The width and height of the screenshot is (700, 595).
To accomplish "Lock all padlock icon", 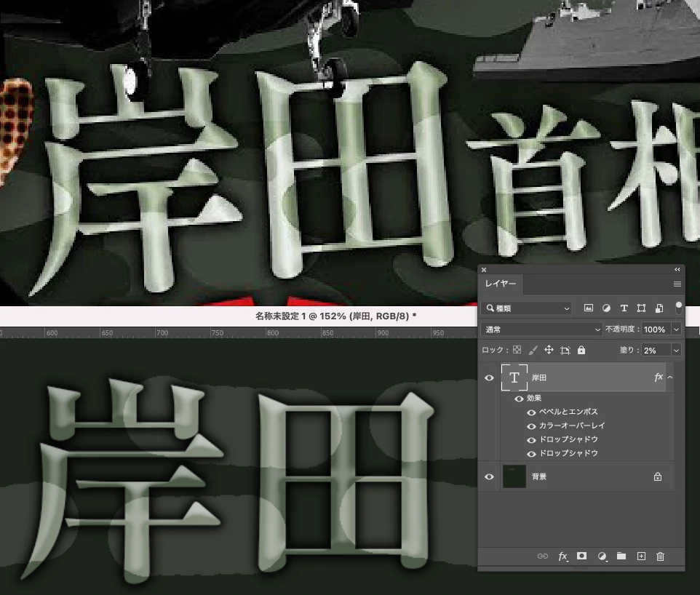I will [x=581, y=350].
